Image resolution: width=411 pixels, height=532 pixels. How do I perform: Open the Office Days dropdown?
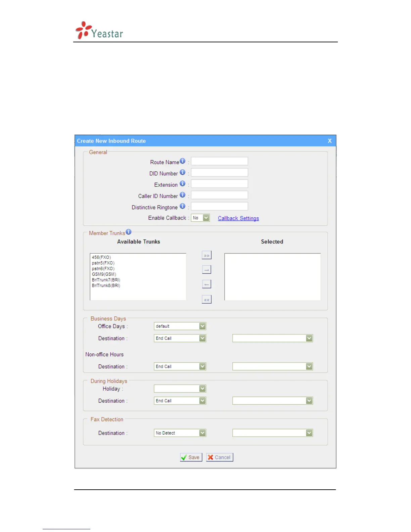coord(180,326)
